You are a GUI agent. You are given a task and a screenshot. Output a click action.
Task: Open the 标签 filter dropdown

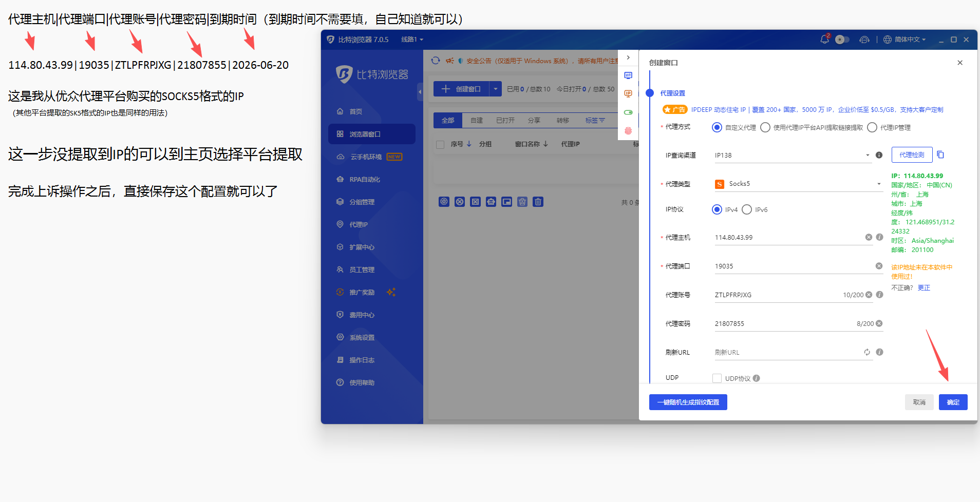tap(595, 120)
